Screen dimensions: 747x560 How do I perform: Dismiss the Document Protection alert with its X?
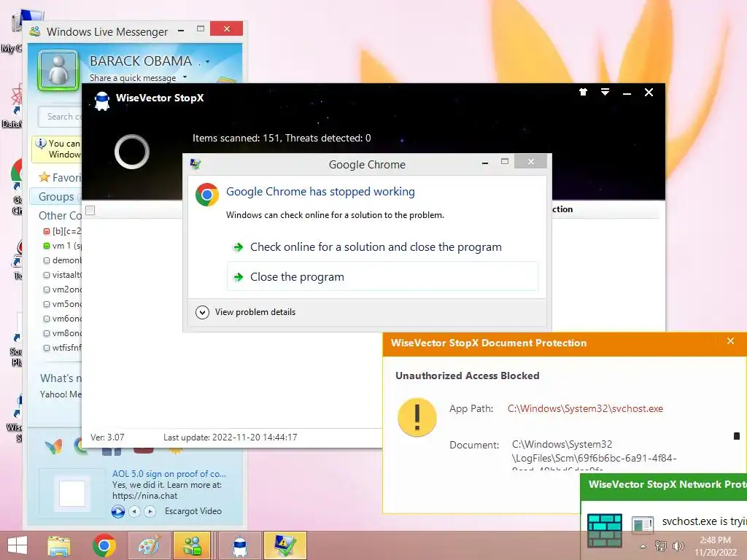(x=730, y=341)
